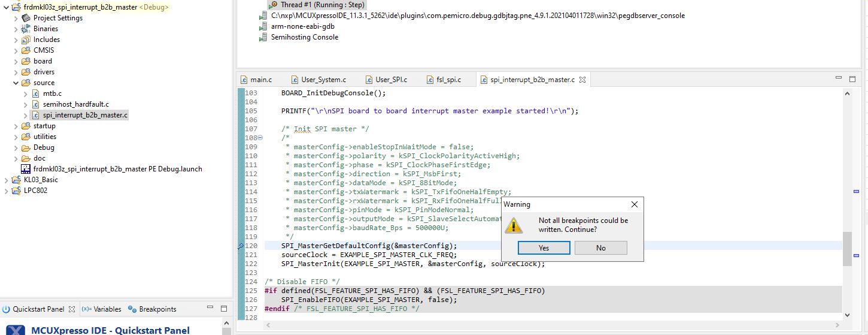Expand the utilities folder
Image resolution: width=868 pixels, height=335 pixels.
[x=16, y=137]
